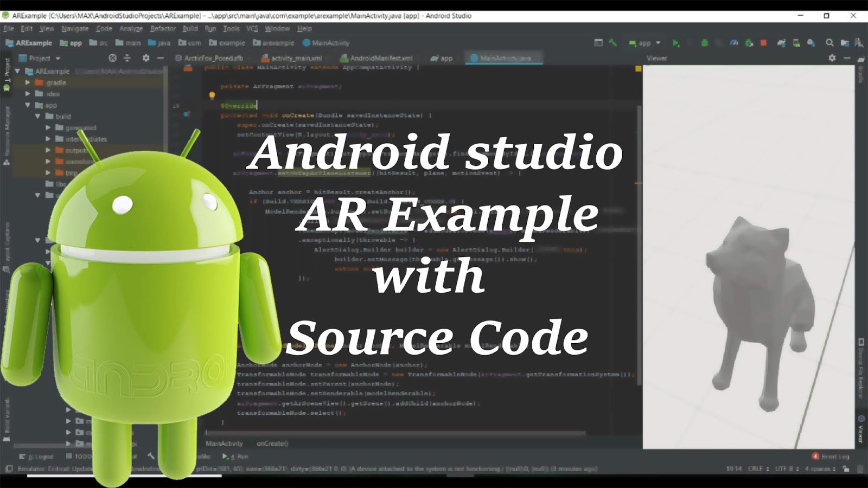Sync project with Gradle files icon

tap(782, 42)
